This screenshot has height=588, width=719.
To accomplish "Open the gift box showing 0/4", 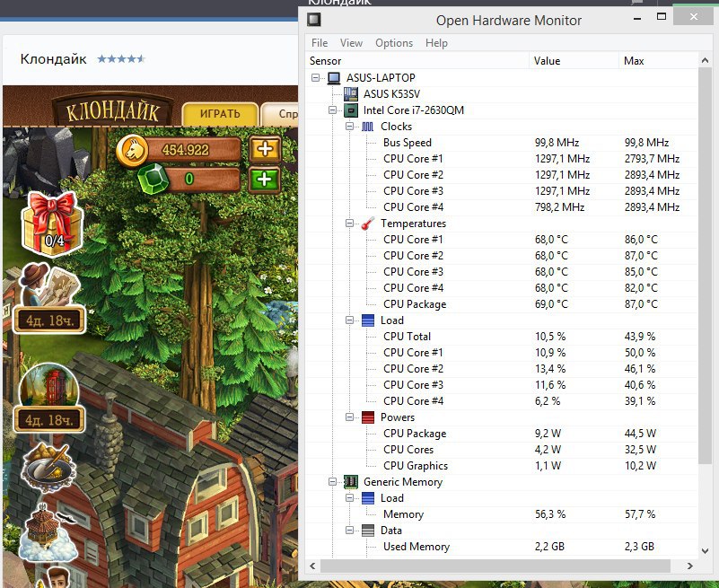I will pyautogui.click(x=53, y=224).
